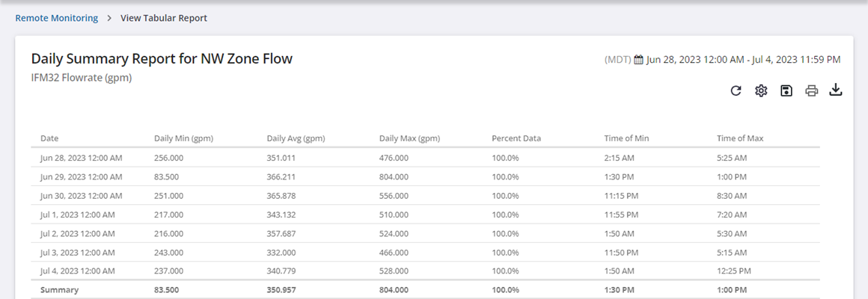This screenshot has width=868, height=299.
Task: Select the Jul 4, 2023 row date
Action: 79,271
